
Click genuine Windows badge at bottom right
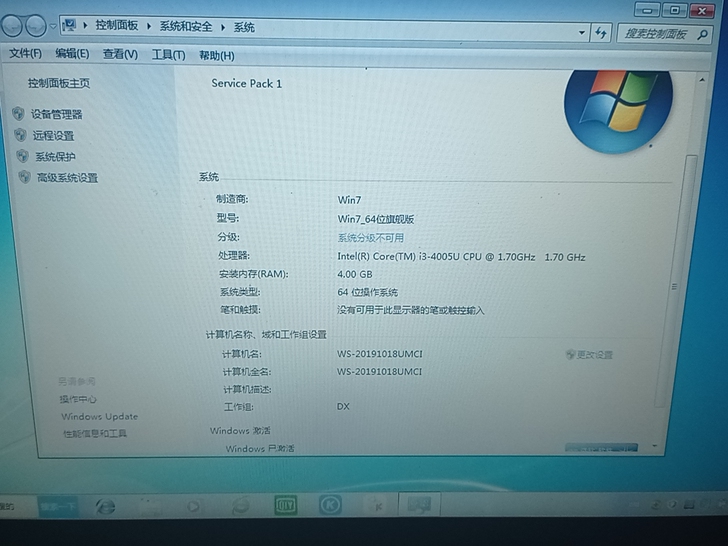coord(601,448)
